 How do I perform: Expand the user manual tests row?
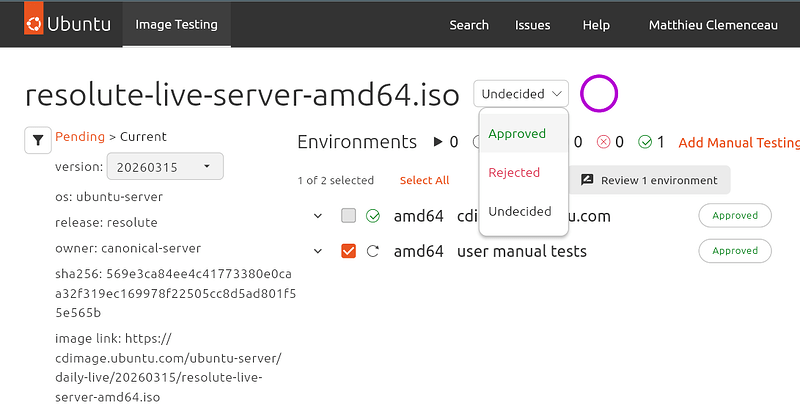(318, 251)
